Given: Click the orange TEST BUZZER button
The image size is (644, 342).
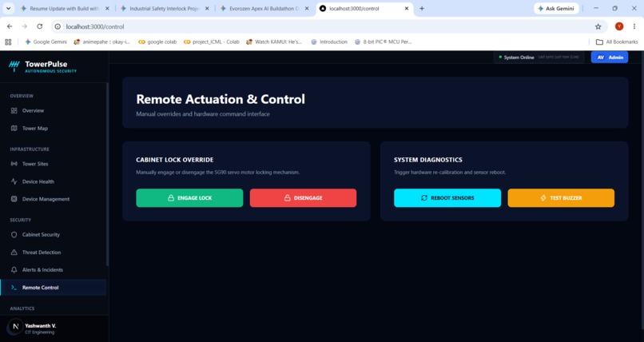Looking at the screenshot, I should click(x=561, y=198).
